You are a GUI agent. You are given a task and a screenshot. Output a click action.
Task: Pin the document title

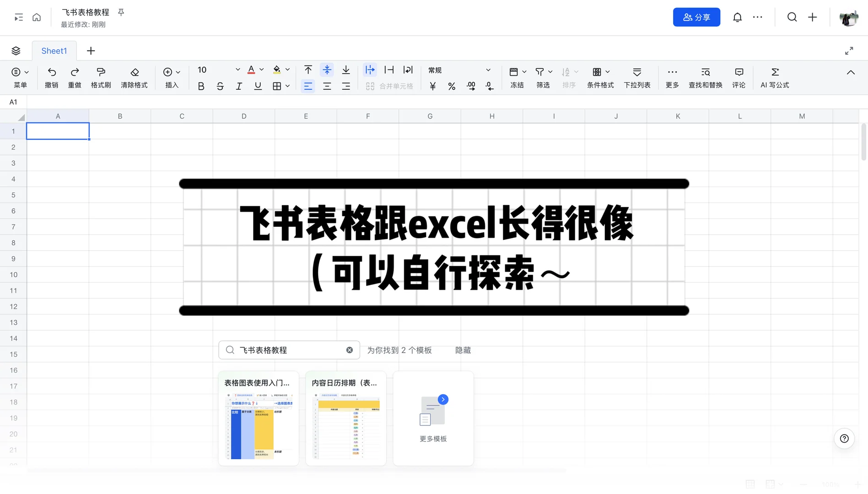pos(121,12)
